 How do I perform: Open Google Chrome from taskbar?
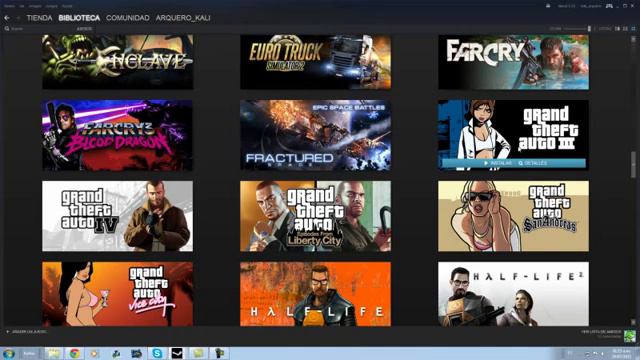pos(74,353)
